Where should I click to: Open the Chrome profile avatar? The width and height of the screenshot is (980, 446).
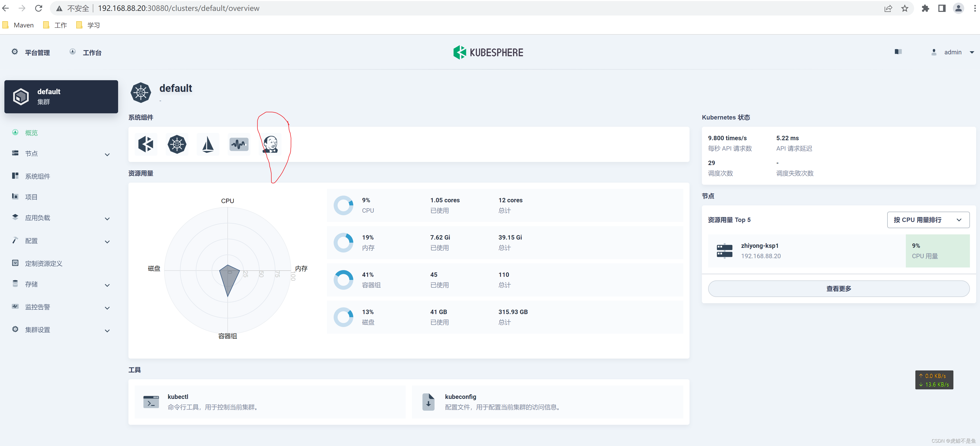point(958,8)
